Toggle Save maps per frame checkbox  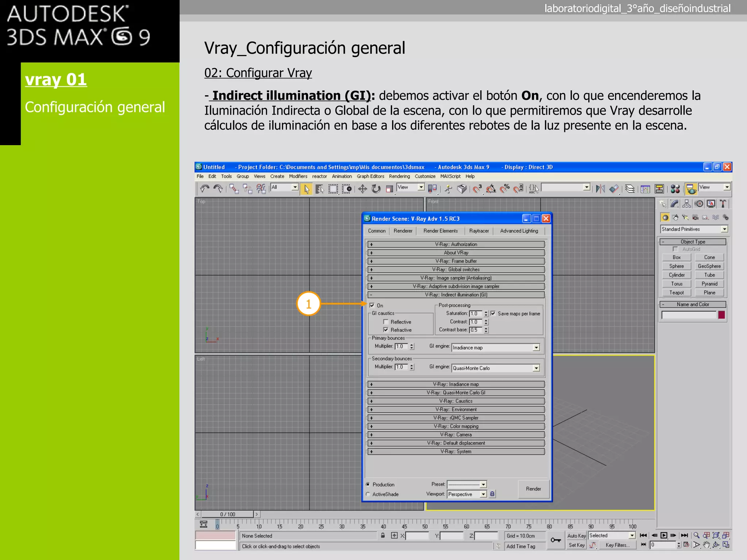493,313
